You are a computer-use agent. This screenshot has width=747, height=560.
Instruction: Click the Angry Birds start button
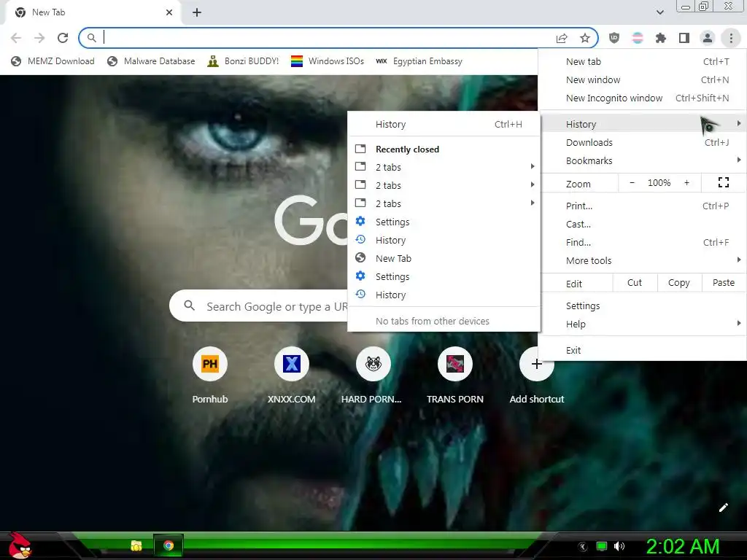coord(20,545)
